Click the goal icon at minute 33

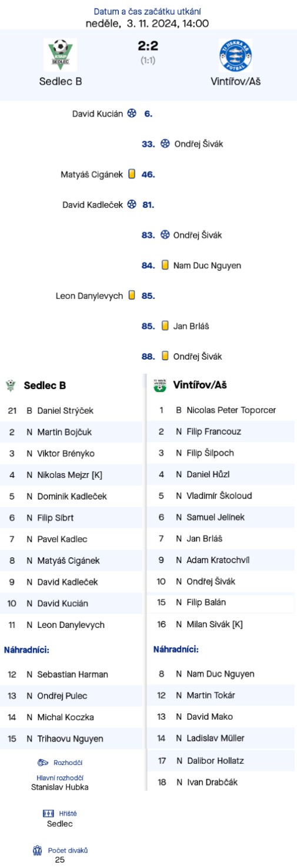point(165,144)
